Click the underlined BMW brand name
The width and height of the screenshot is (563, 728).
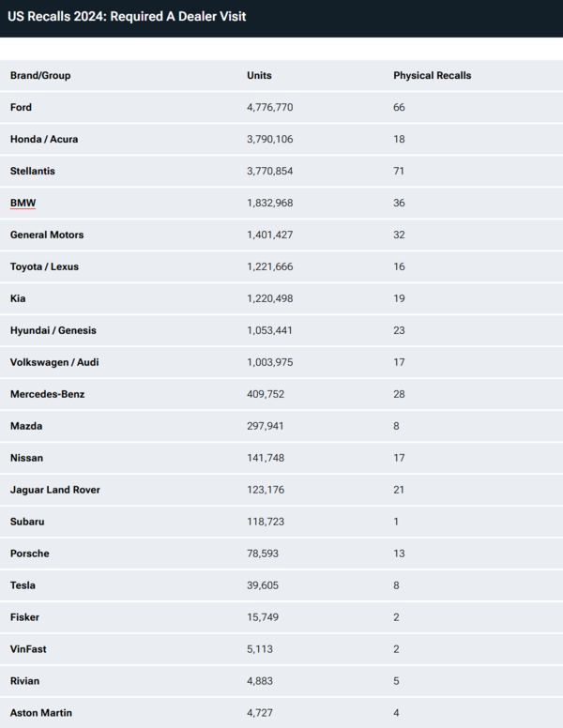click(23, 203)
